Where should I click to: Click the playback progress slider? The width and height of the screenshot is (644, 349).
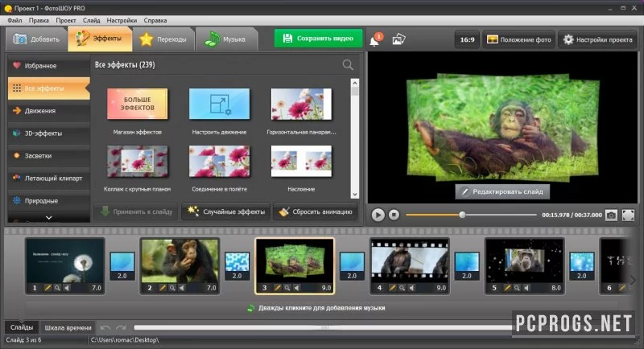coord(471,215)
